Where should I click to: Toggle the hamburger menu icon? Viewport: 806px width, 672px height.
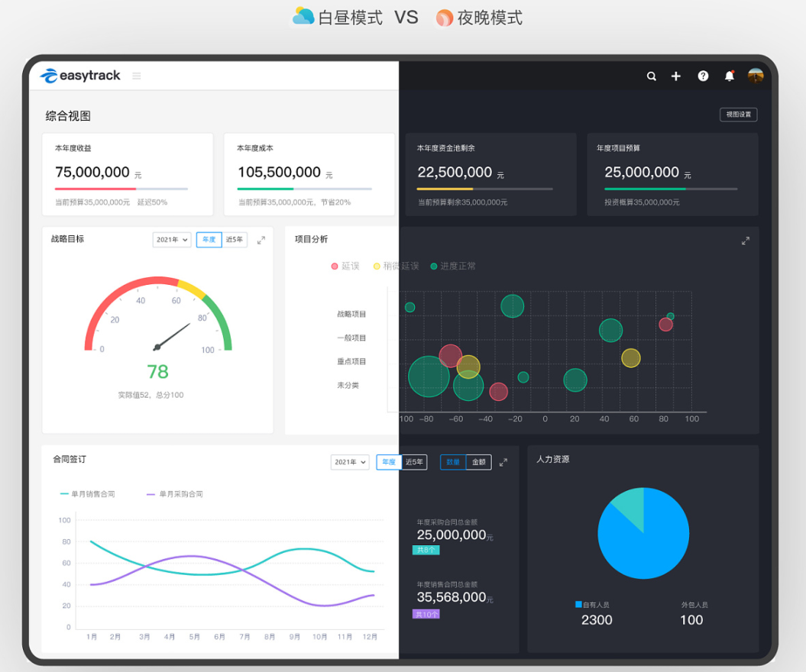136,76
